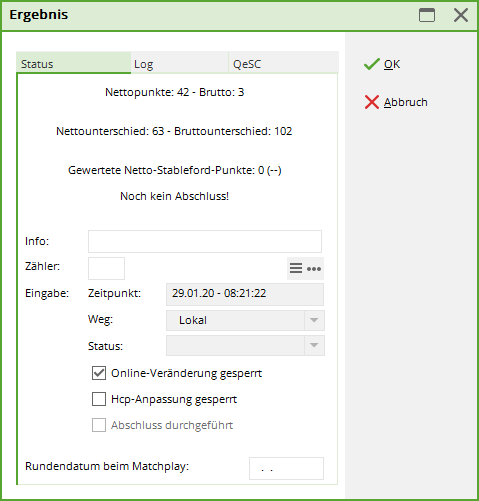The width and height of the screenshot is (479, 501).
Task: Confirm with the green checkmark OK button
Action: tap(382, 64)
